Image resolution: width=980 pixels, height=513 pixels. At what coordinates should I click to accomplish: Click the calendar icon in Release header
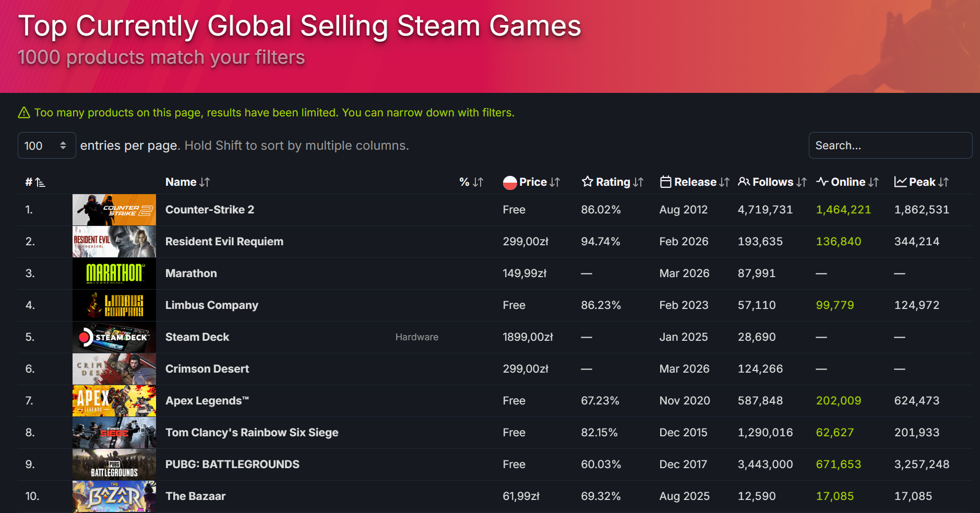(665, 182)
